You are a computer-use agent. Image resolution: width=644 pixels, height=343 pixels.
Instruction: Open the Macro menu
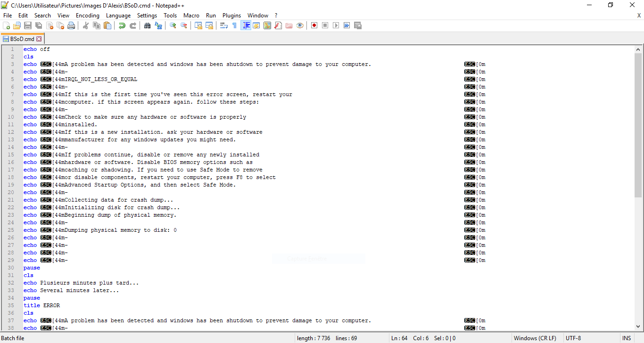(191, 16)
